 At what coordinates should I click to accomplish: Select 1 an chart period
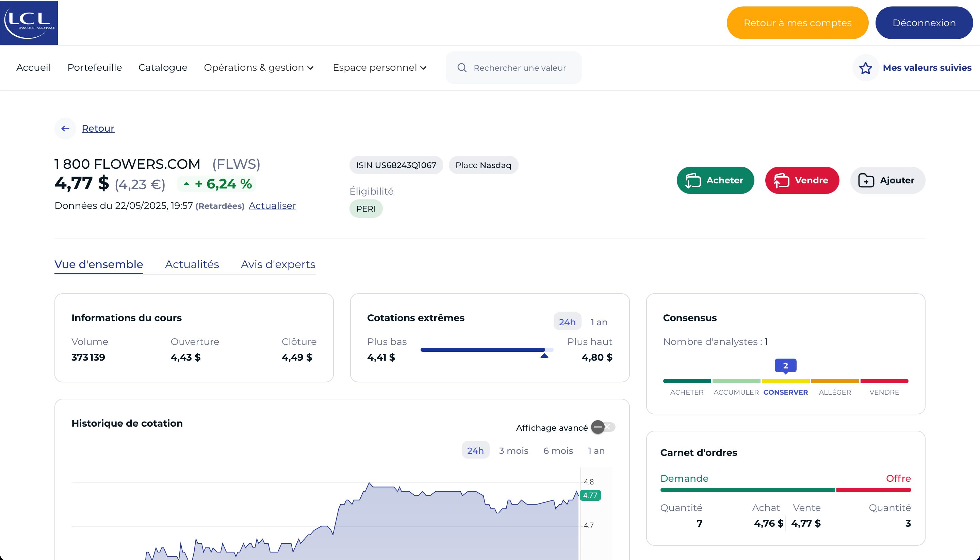[596, 450]
